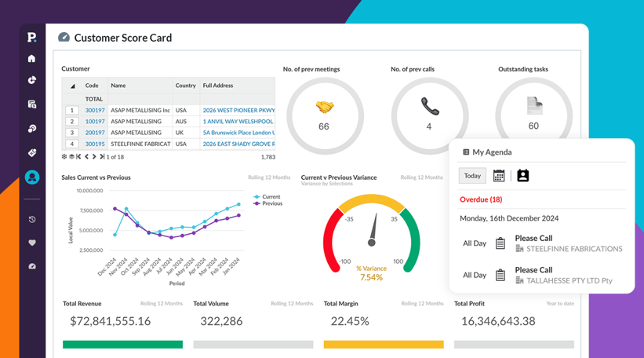
Task: Open Please Call STEELFINNE FABRICATIONS item
Action: pyautogui.click(x=569, y=243)
